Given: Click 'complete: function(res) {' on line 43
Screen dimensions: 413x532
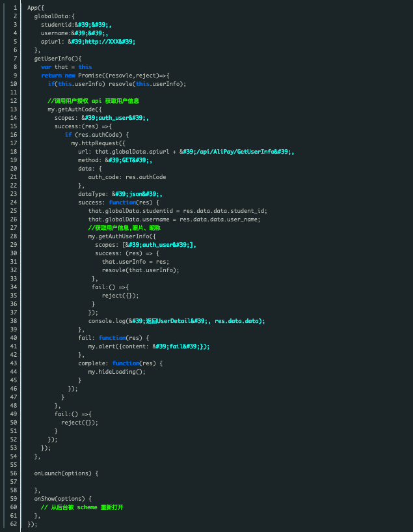Looking at the screenshot, I should [120, 363].
